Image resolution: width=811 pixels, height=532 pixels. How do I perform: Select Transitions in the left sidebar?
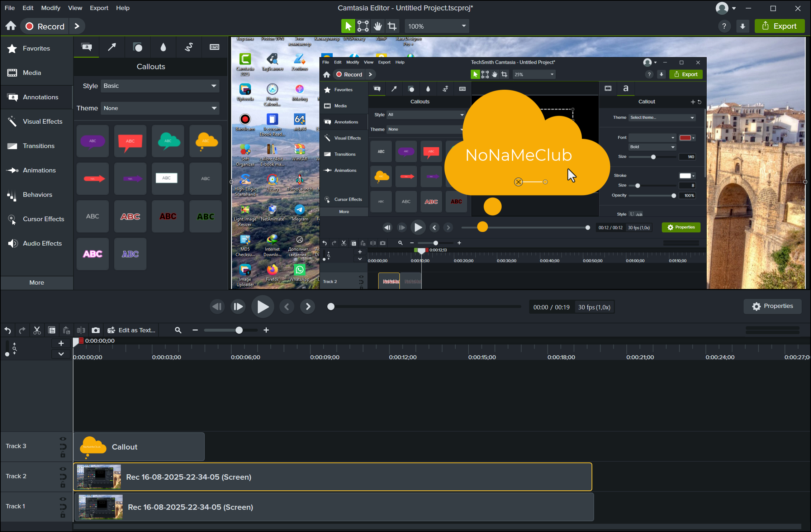point(38,146)
